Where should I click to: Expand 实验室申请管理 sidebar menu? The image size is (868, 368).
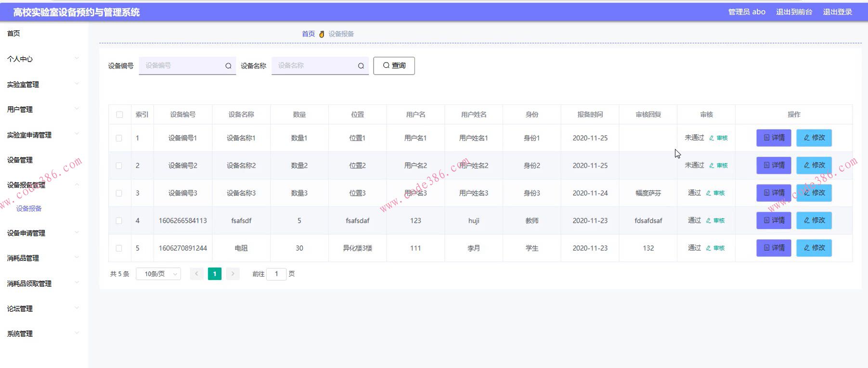(43, 135)
